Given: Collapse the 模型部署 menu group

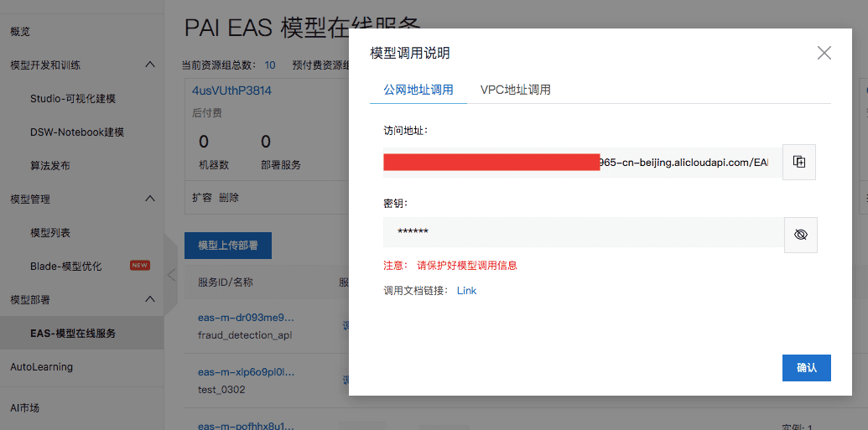Looking at the screenshot, I should [x=150, y=299].
